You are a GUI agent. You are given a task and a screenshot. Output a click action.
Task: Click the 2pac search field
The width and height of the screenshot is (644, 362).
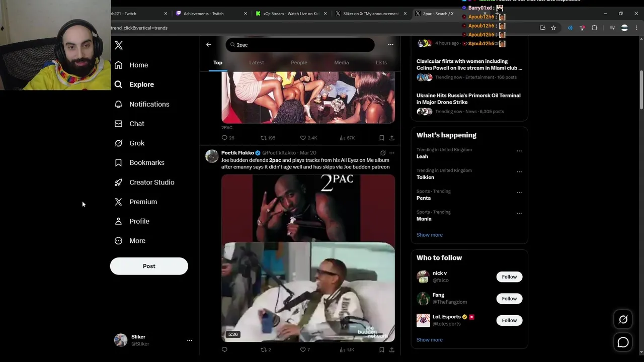coord(300,45)
